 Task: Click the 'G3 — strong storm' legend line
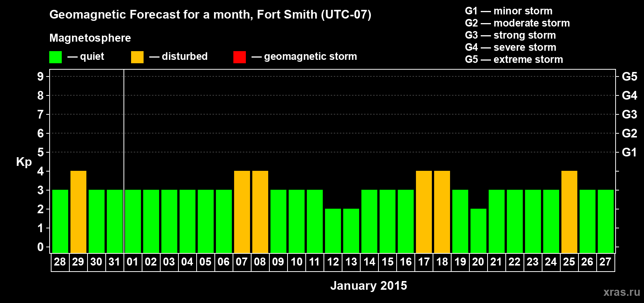[x=510, y=35]
